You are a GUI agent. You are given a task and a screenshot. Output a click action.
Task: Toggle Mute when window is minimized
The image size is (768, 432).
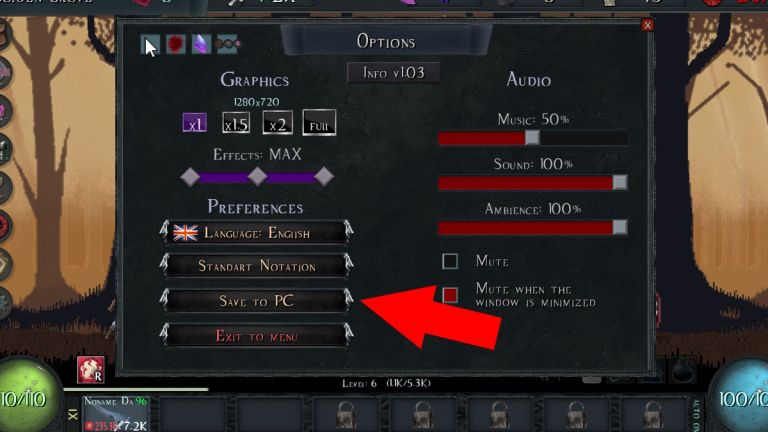pyautogui.click(x=450, y=295)
